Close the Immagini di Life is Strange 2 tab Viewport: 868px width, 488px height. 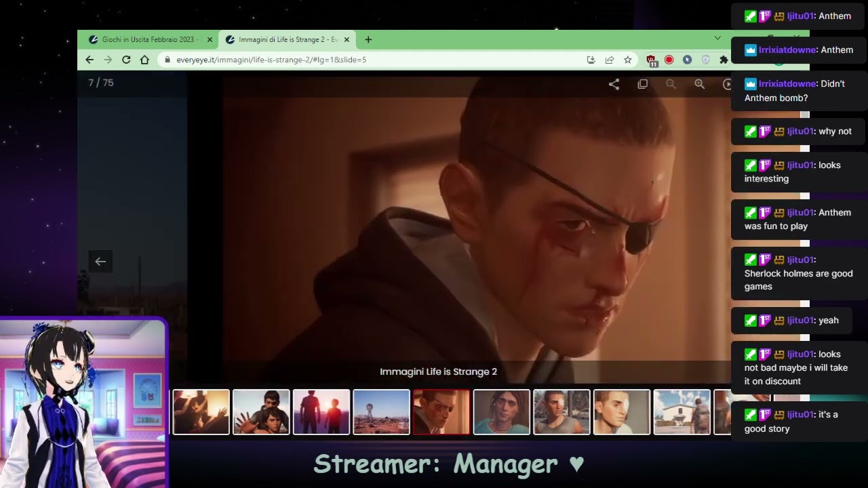pyautogui.click(x=347, y=40)
